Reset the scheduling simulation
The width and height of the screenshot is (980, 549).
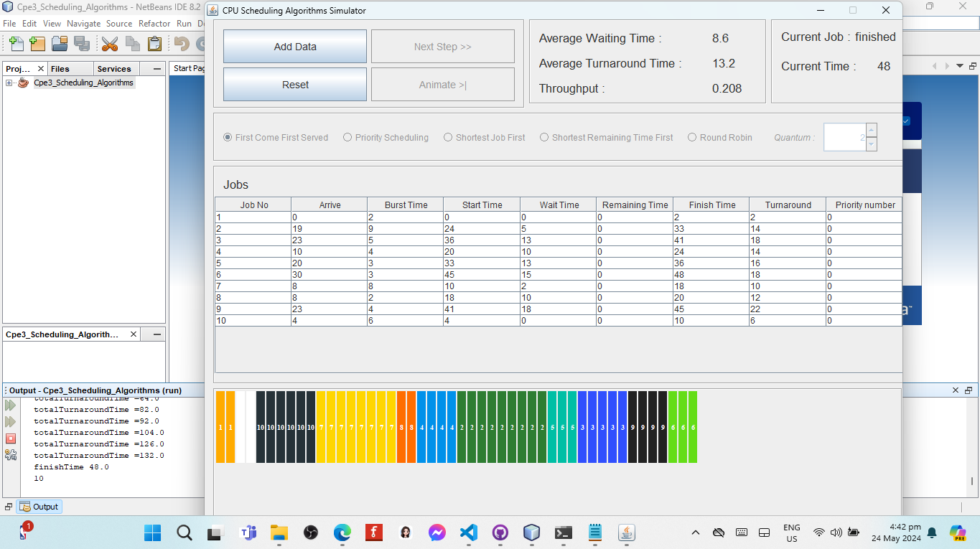[x=294, y=84]
